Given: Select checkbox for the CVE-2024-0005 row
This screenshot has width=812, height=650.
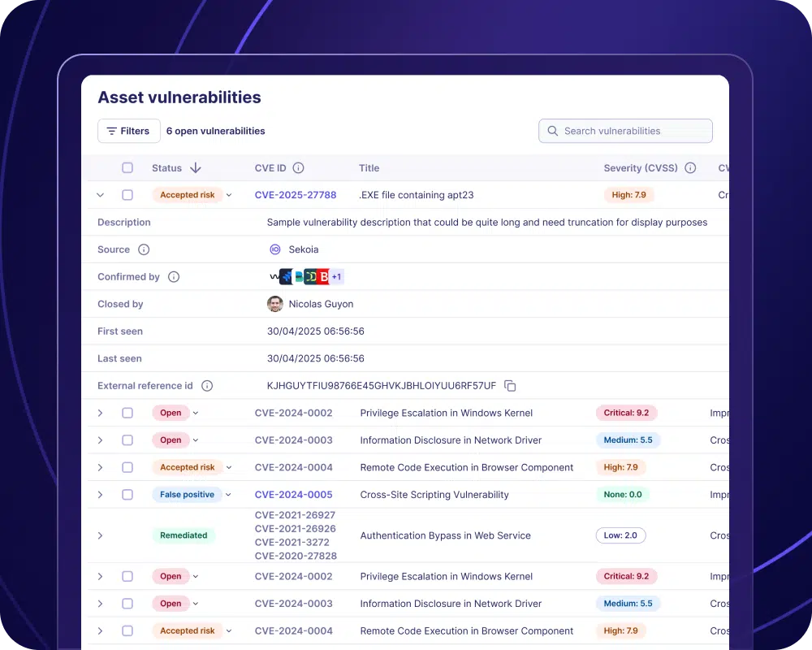Looking at the screenshot, I should (x=127, y=495).
